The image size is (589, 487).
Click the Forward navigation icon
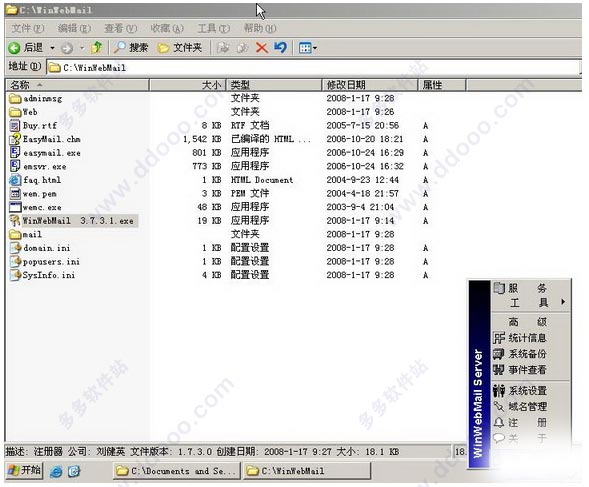[67, 48]
